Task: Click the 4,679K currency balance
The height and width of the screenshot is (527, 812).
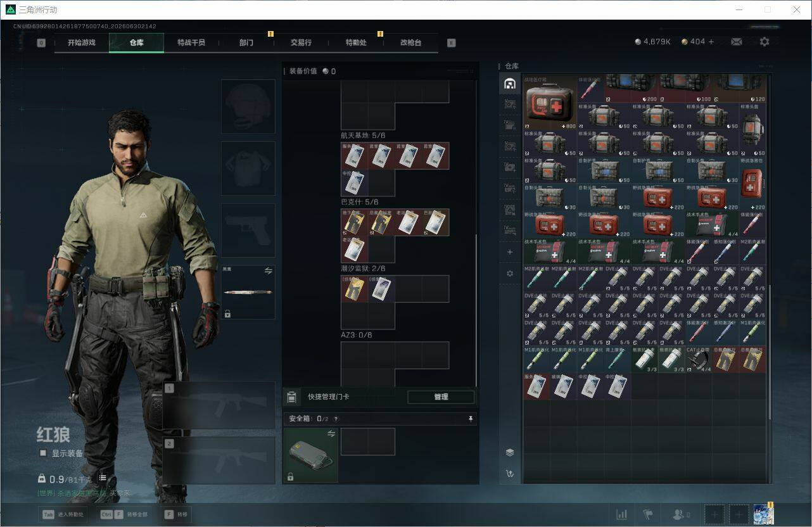Action: click(x=652, y=42)
